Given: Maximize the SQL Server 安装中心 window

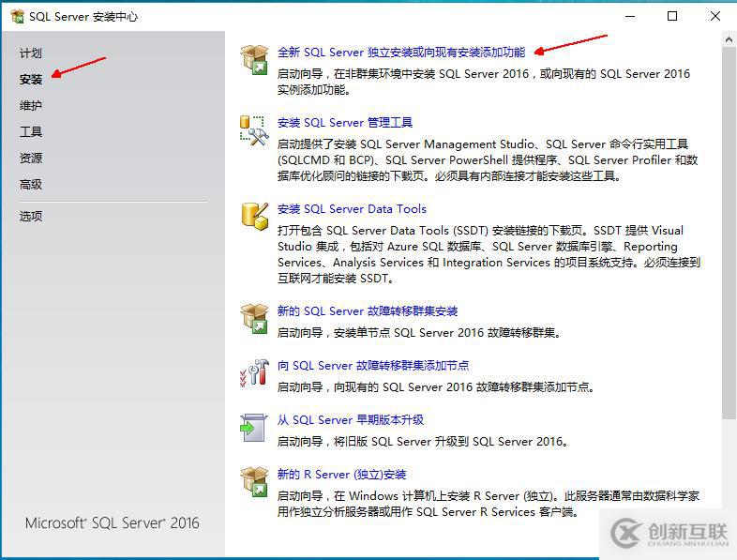Looking at the screenshot, I should [672, 17].
